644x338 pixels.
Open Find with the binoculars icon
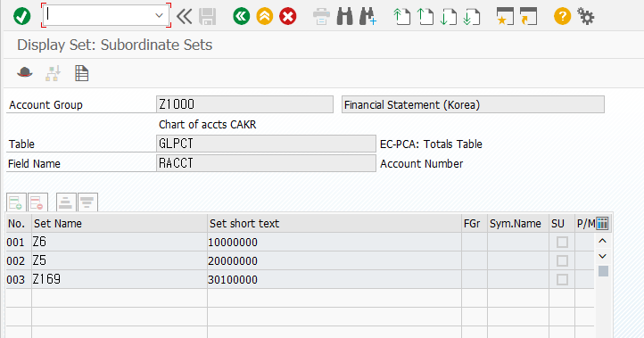pos(344,16)
